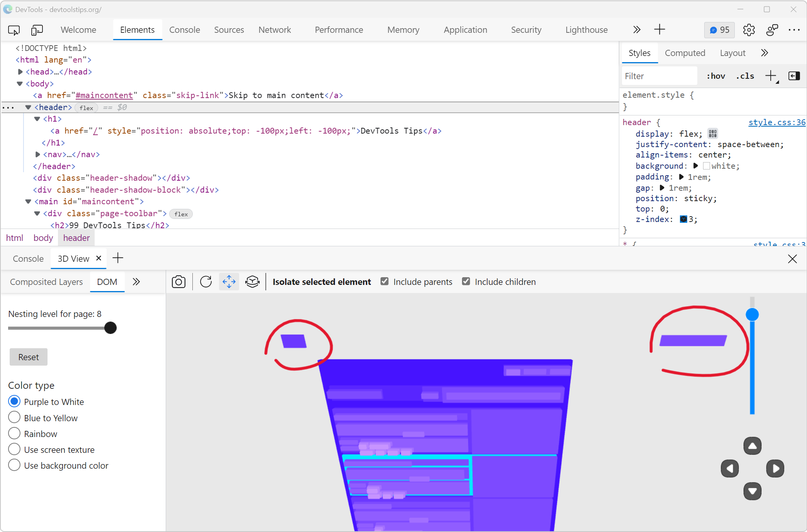The image size is (807, 532).
Task: Click the refresh/reload 3D view icon
Action: click(206, 281)
